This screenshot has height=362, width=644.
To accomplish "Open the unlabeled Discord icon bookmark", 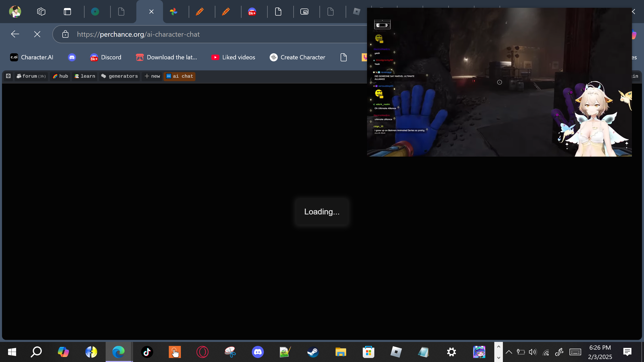I will point(72,57).
